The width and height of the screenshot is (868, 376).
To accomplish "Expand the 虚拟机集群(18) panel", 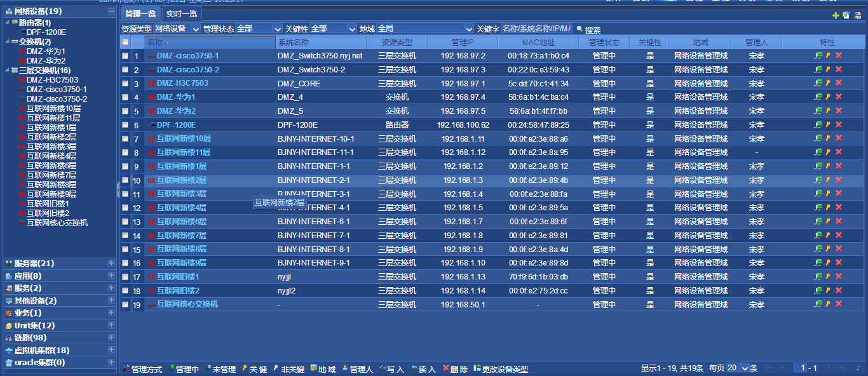I will coord(111,350).
